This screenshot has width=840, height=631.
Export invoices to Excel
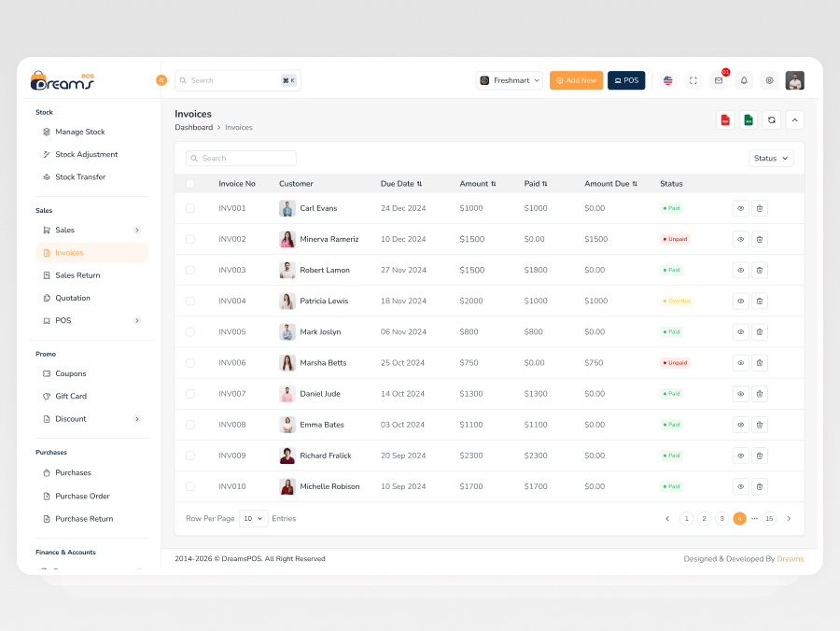[747, 119]
